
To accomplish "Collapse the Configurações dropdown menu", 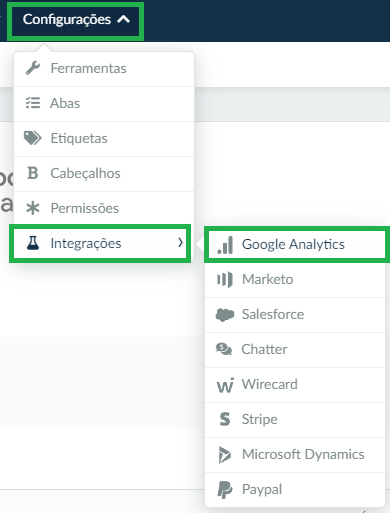I will (76, 20).
